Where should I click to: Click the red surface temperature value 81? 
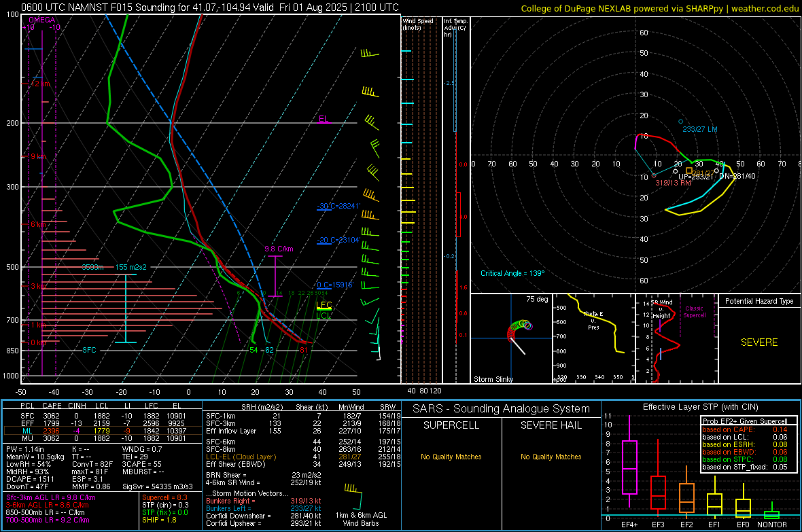(x=304, y=350)
